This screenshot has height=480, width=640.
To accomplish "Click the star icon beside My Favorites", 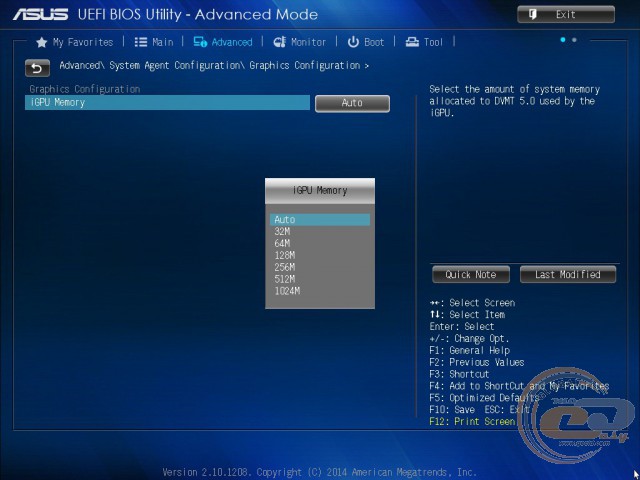I will click(x=41, y=42).
